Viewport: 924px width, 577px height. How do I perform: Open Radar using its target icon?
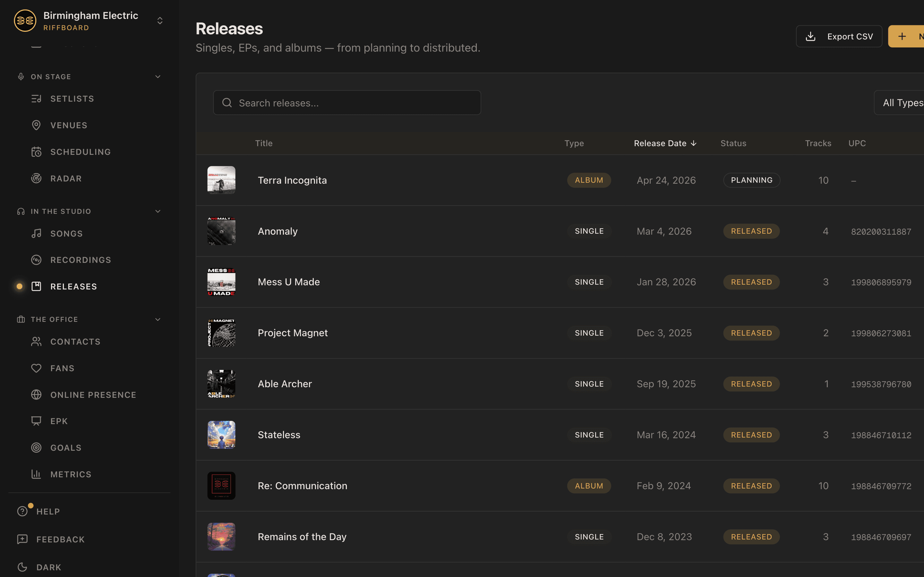(36, 178)
